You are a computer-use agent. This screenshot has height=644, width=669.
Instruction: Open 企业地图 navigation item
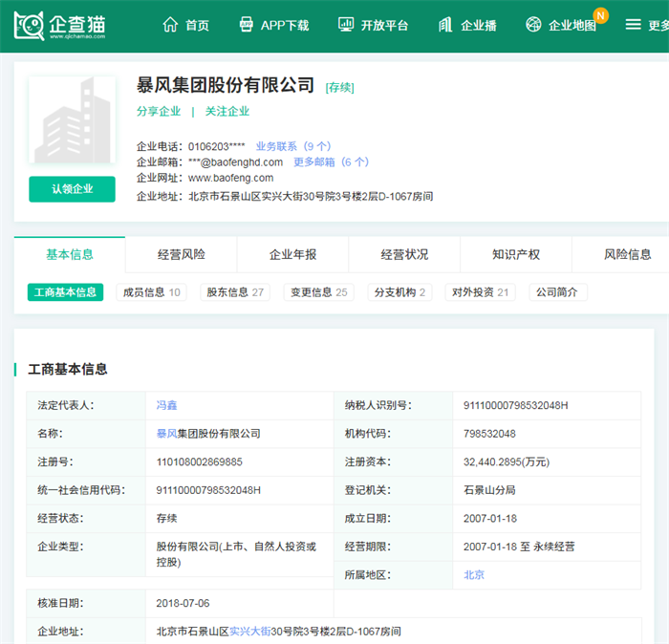coord(572,26)
